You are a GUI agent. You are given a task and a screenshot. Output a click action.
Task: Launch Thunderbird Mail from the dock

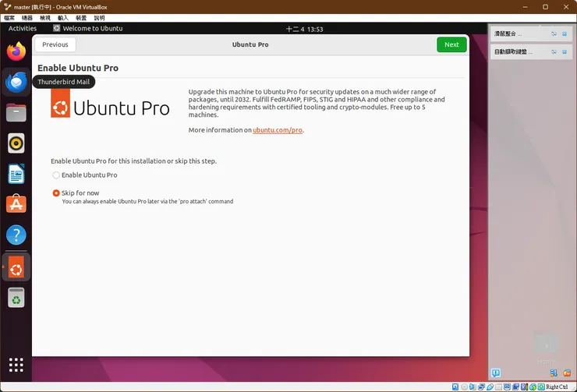click(x=16, y=82)
